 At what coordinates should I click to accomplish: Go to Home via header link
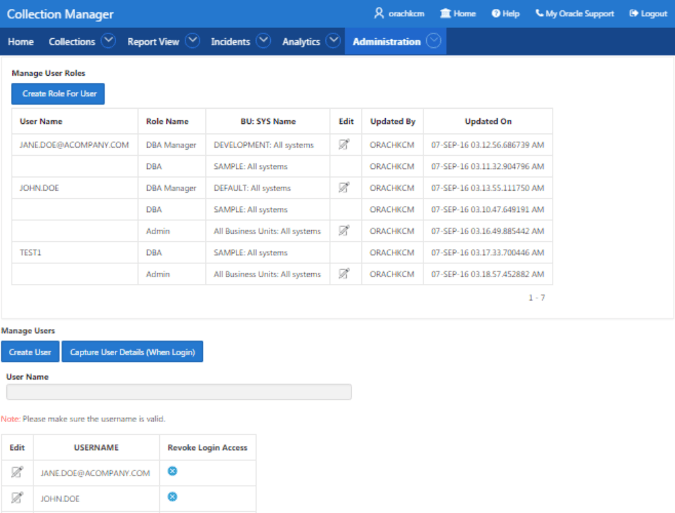[458, 13]
